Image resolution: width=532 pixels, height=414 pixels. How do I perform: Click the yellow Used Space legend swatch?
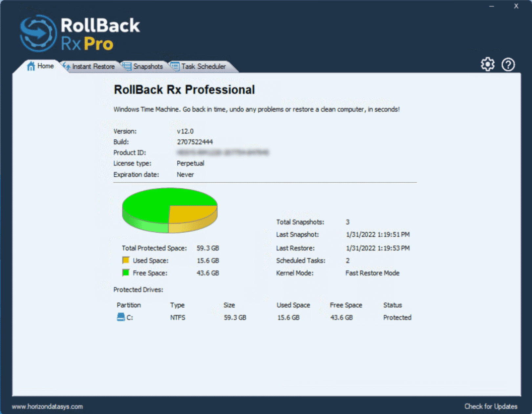click(125, 260)
